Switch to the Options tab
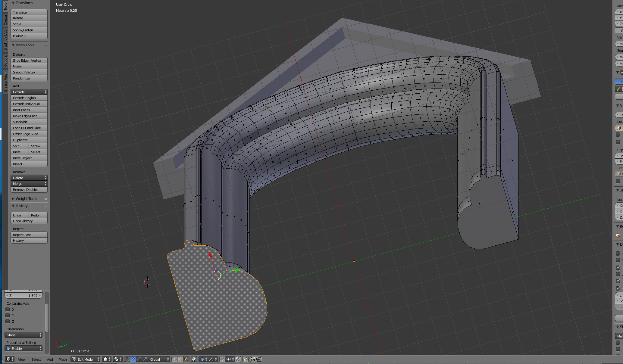The width and height of the screenshot is (623, 364). click(5, 61)
